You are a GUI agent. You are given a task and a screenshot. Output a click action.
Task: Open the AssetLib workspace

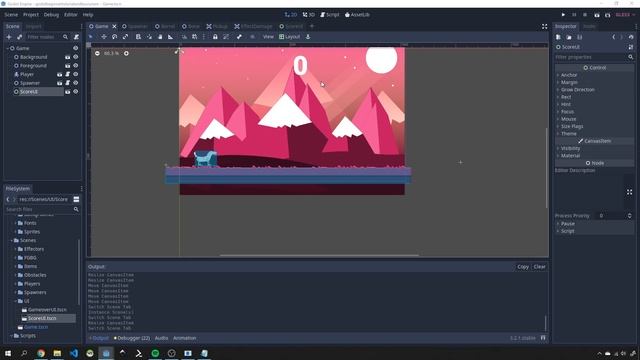coord(357,15)
